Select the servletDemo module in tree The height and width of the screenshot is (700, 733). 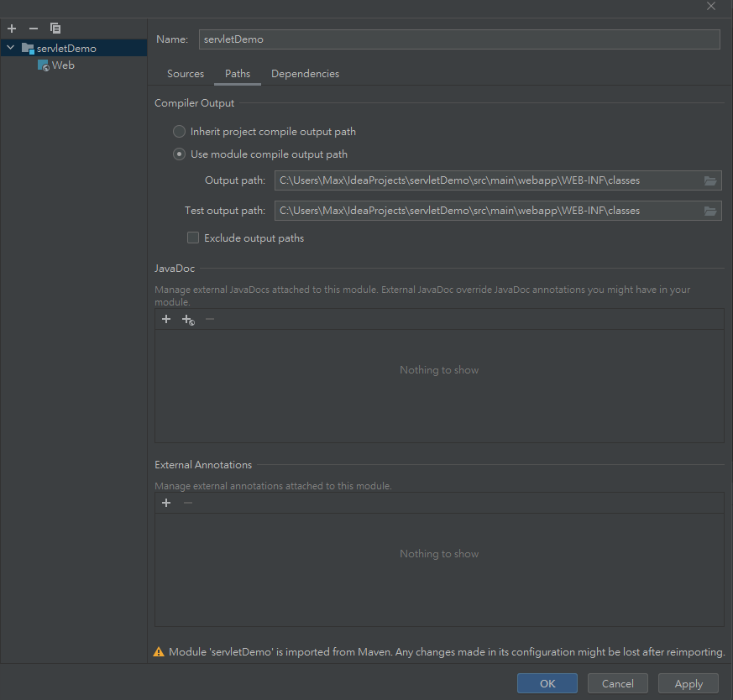tap(66, 48)
